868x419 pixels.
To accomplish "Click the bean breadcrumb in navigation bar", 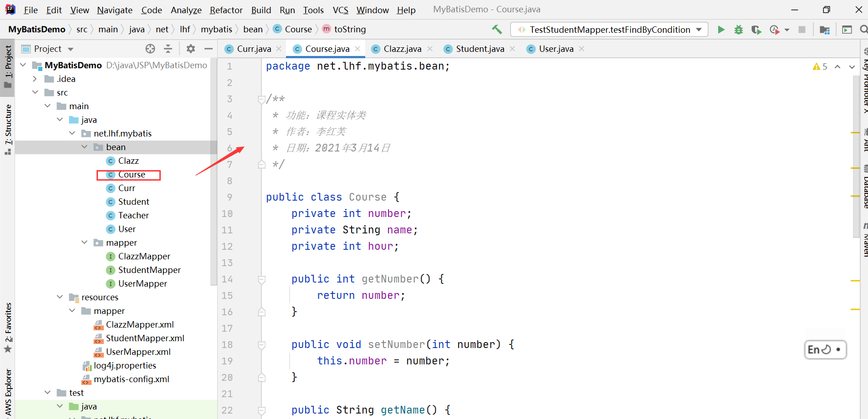I will tap(253, 29).
